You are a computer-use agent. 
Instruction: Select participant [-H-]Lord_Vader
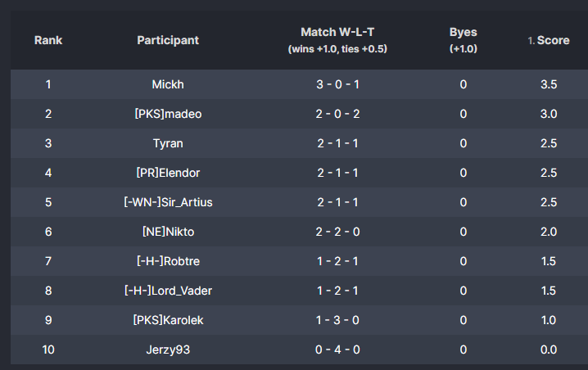point(168,291)
